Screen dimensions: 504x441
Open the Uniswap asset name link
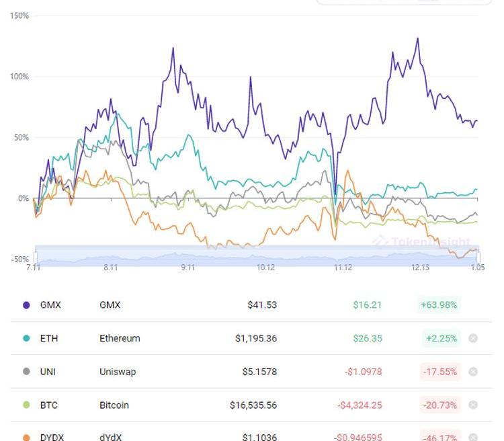tap(118, 372)
